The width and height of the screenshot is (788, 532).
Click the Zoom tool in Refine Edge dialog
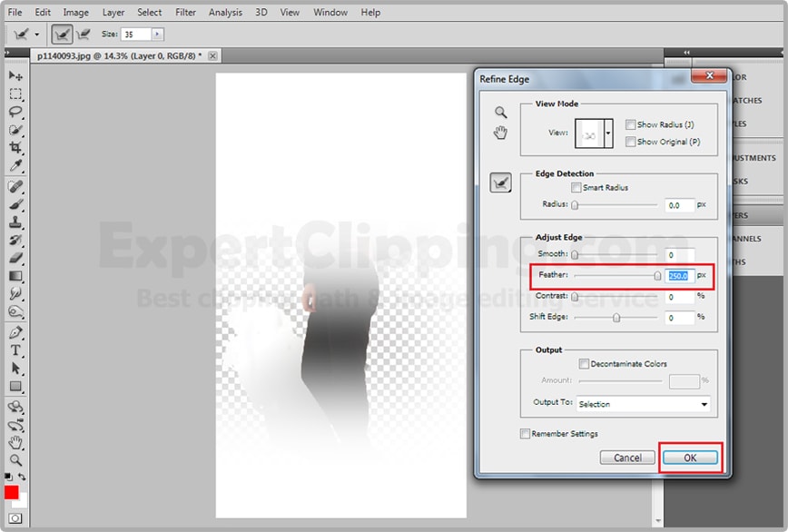point(500,113)
